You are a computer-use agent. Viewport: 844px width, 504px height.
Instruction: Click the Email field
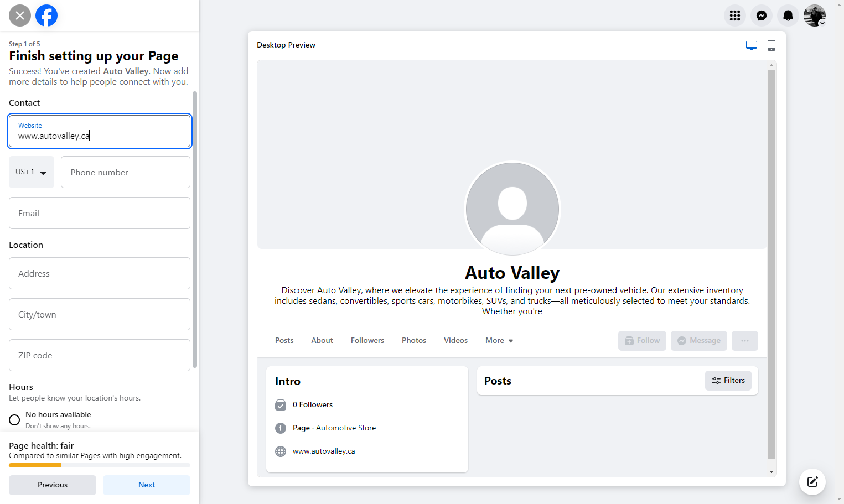[x=100, y=213]
